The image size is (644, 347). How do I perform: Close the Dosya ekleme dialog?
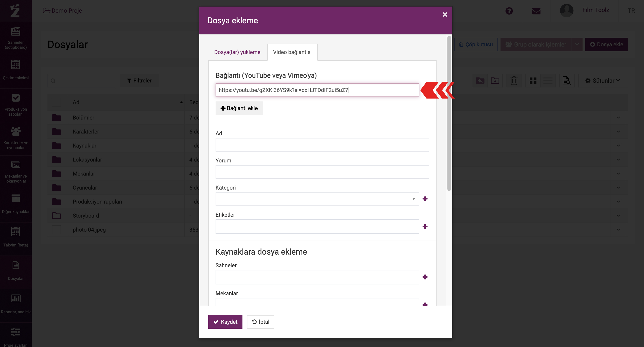[x=445, y=14]
